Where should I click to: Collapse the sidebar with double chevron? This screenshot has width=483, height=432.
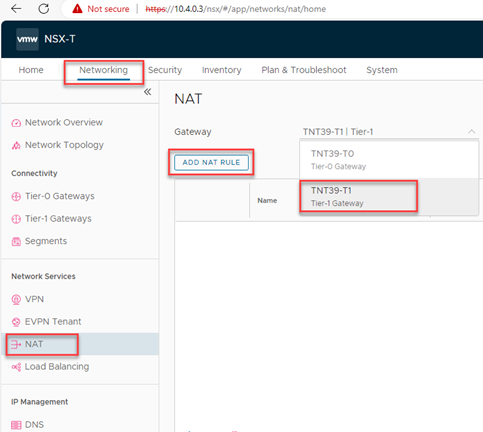[x=147, y=92]
